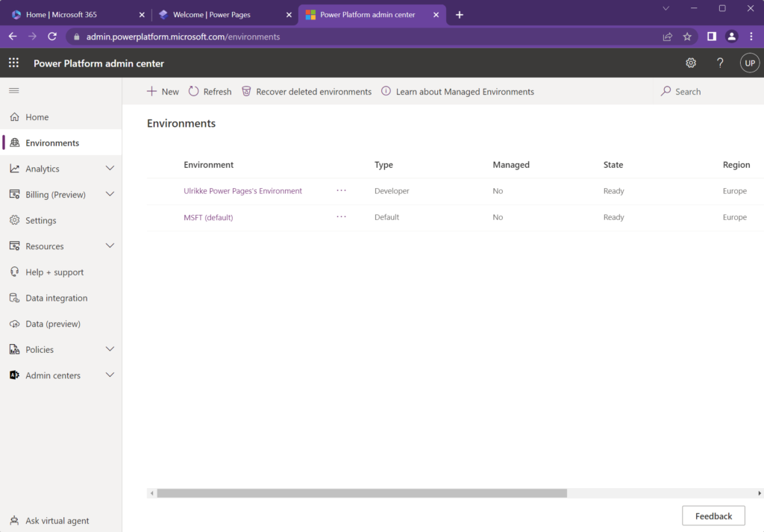The height and width of the screenshot is (532, 764).
Task: Expand the Admin centers chevron
Action: coord(110,375)
